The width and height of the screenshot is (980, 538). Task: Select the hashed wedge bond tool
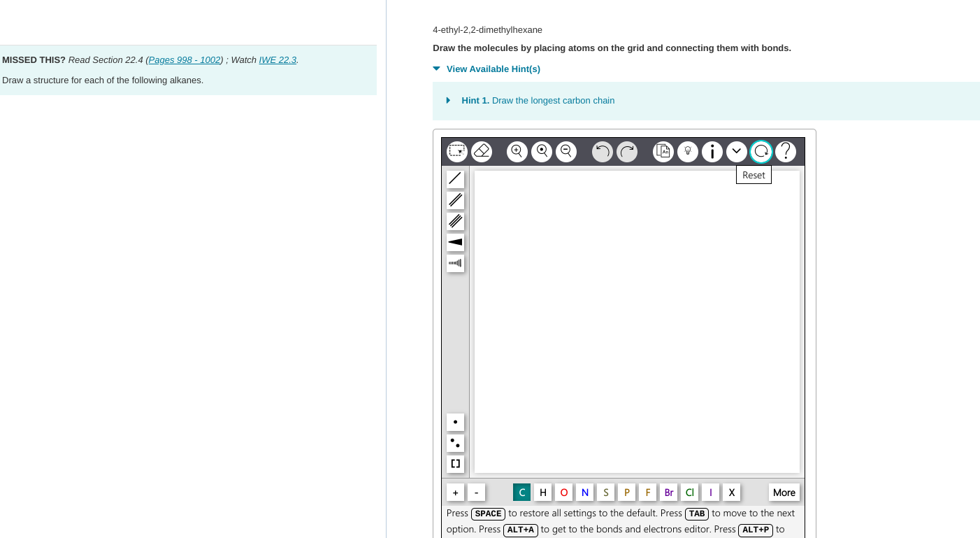[455, 263]
